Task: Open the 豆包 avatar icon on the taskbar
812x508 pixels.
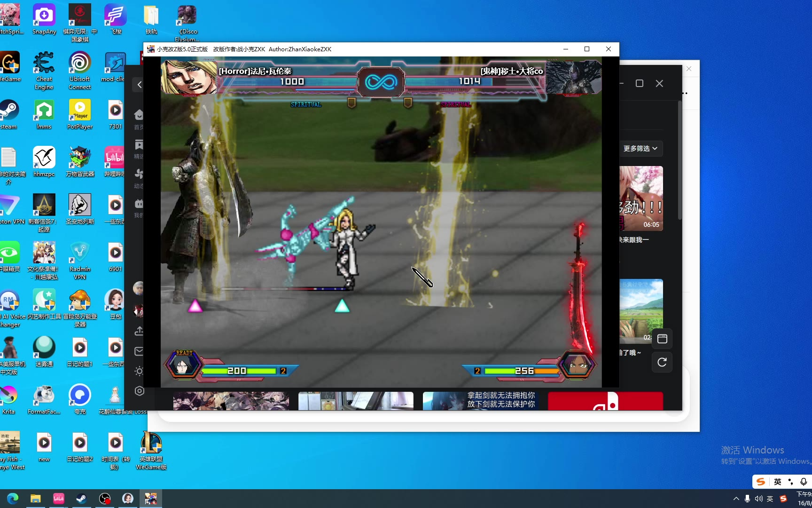Action: tap(128, 499)
